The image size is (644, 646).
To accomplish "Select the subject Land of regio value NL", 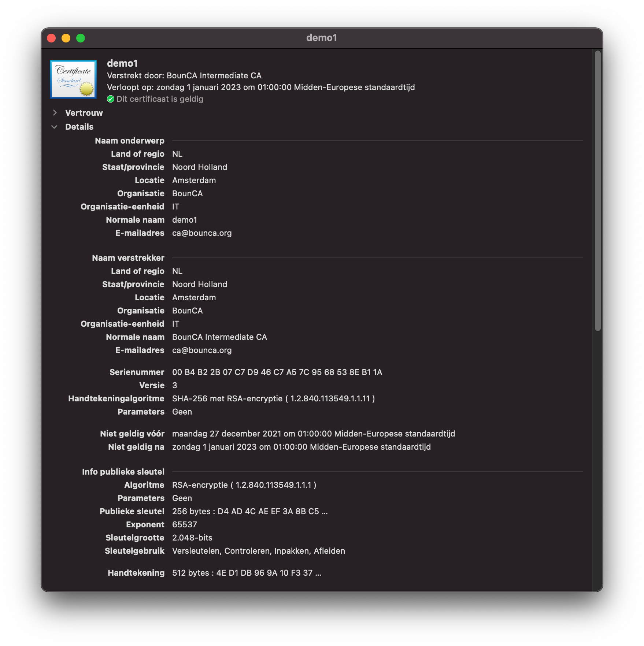I will click(177, 154).
